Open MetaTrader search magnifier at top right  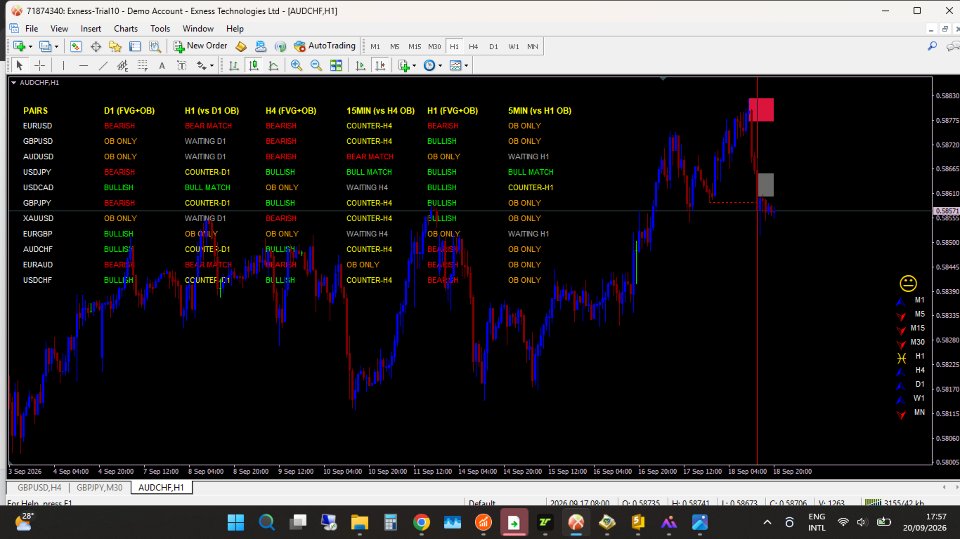tap(932, 46)
